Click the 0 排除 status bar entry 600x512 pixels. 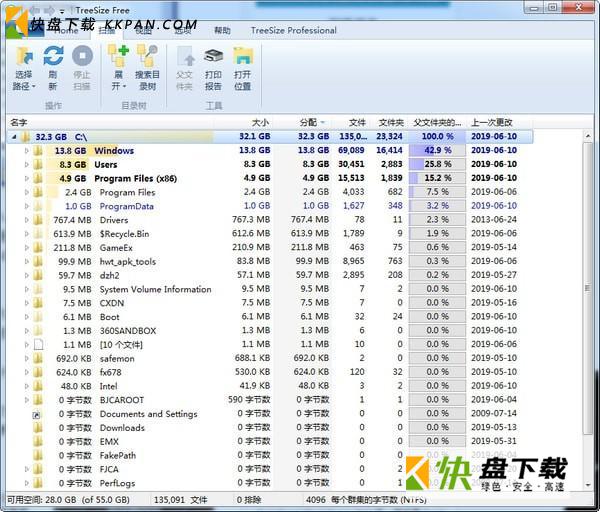[x=249, y=500]
